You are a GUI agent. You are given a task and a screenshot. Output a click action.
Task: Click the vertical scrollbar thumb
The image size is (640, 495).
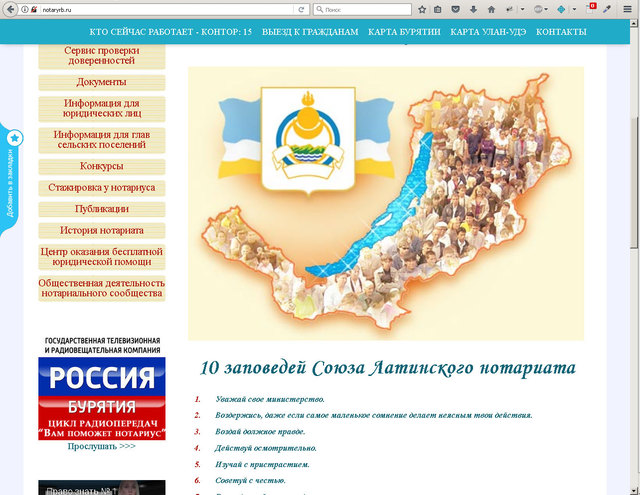tap(634, 183)
